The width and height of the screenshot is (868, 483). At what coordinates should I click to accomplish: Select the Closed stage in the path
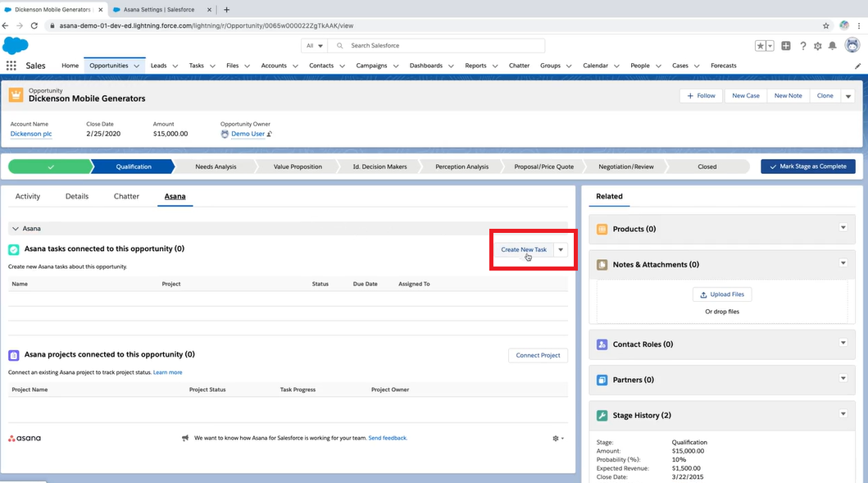(707, 166)
